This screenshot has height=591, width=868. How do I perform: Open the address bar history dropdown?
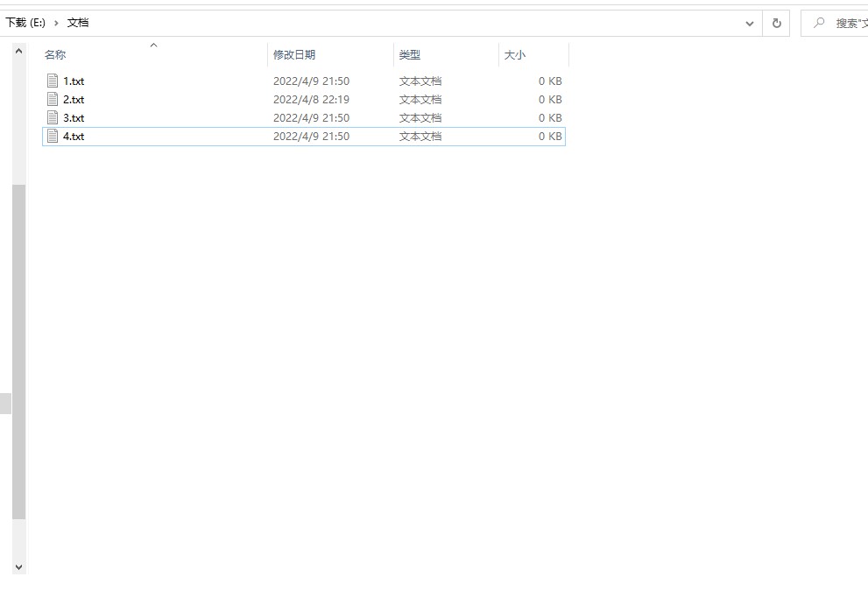click(x=750, y=24)
